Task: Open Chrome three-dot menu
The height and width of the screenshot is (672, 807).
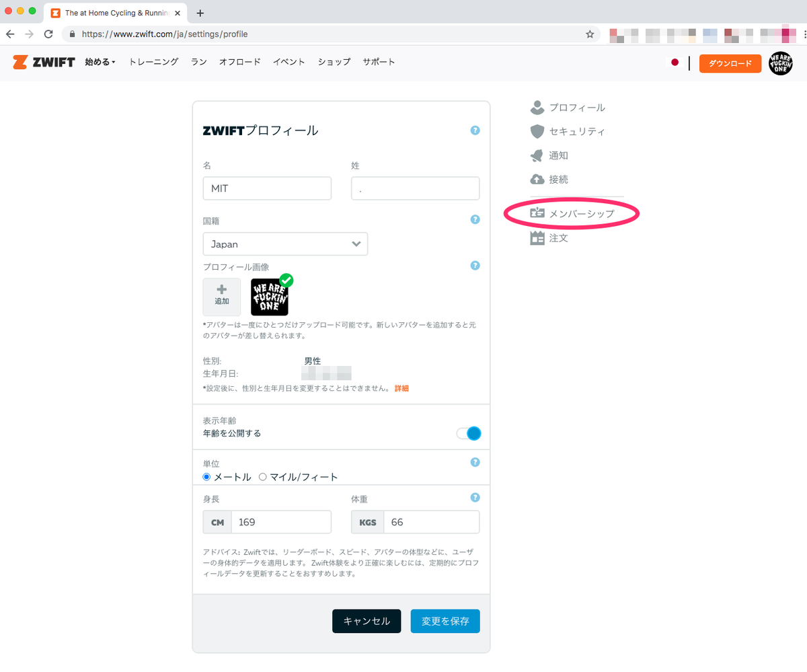Action: click(x=804, y=34)
